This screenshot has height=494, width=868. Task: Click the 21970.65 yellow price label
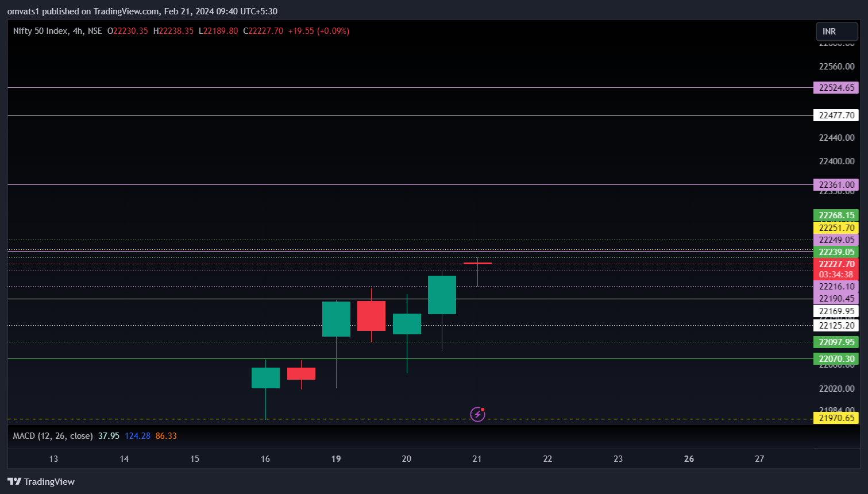(836, 418)
